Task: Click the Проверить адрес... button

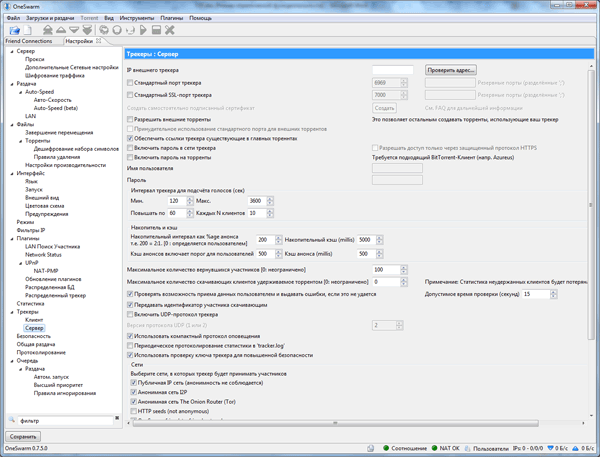Action: click(x=451, y=70)
